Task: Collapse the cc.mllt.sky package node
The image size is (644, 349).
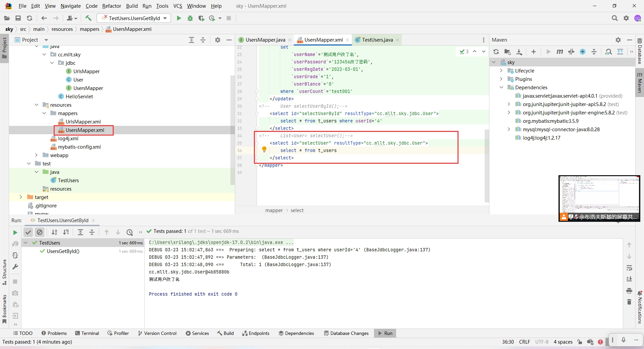Action: point(44,54)
